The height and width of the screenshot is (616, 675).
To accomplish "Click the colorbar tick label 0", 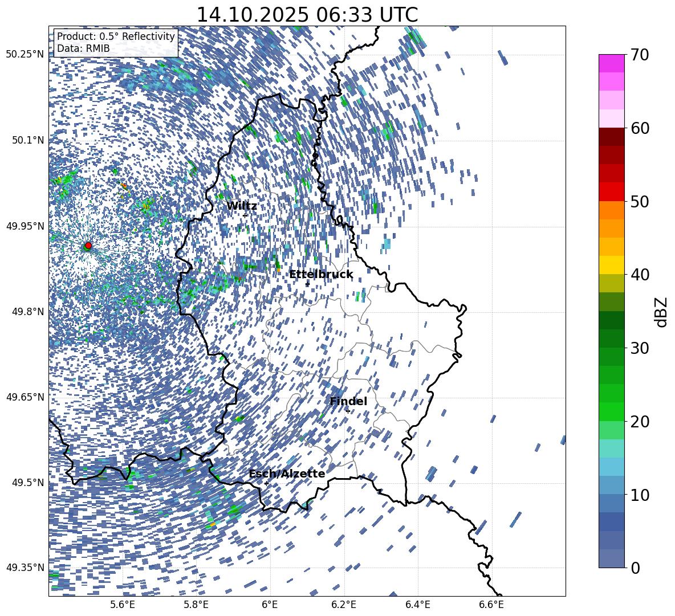I will [636, 568].
